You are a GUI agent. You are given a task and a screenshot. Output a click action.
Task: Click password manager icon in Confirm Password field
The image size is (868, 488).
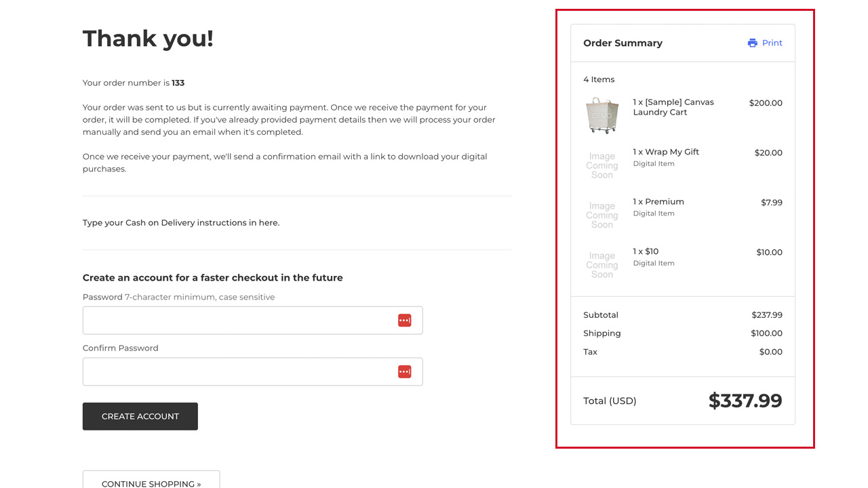point(404,371)
